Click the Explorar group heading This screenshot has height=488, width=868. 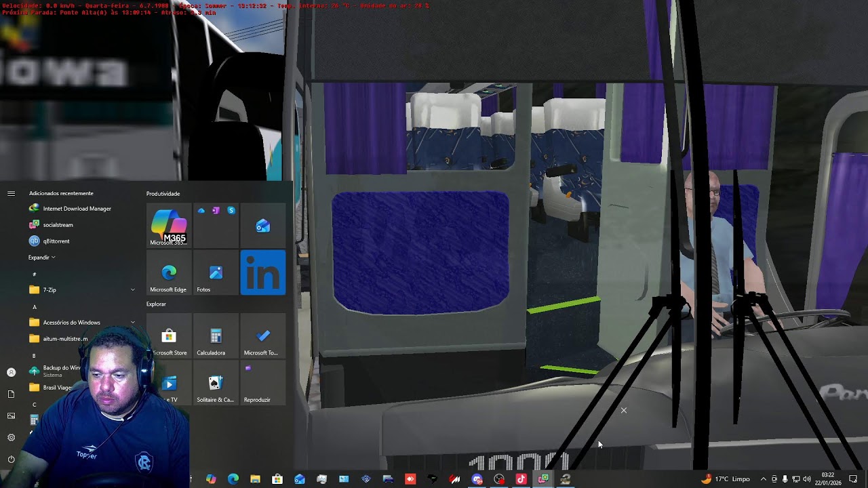click(x=156, y=304)
